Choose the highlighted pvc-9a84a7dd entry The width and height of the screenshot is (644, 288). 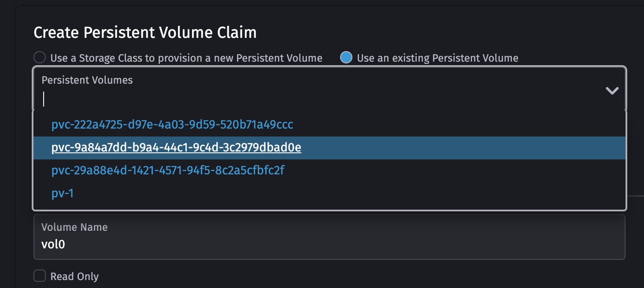coord(175,148)
